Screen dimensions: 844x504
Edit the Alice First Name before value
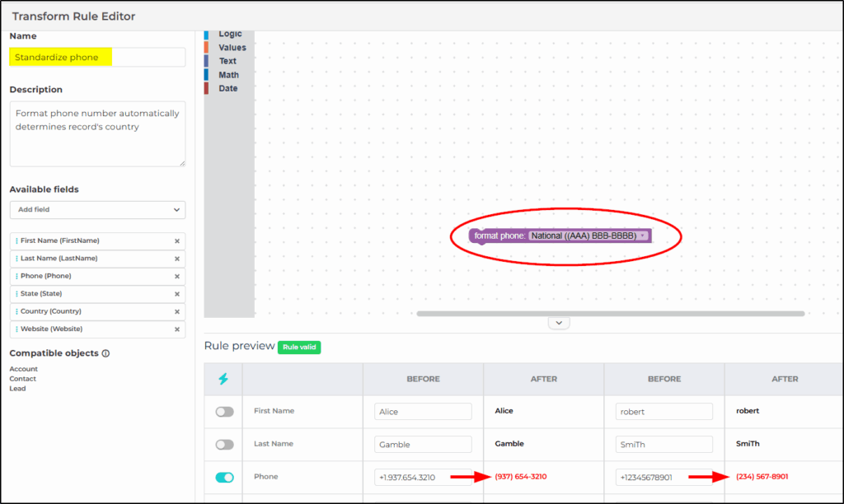423,412
